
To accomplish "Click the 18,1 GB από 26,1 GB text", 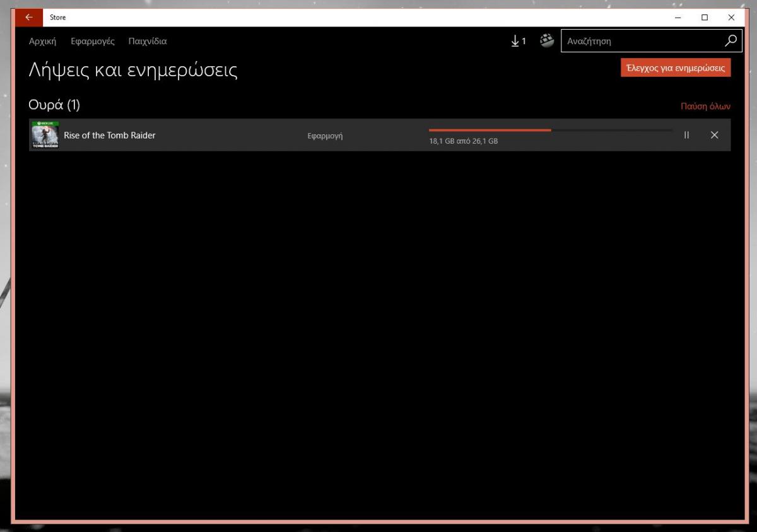I will [464, 141].
